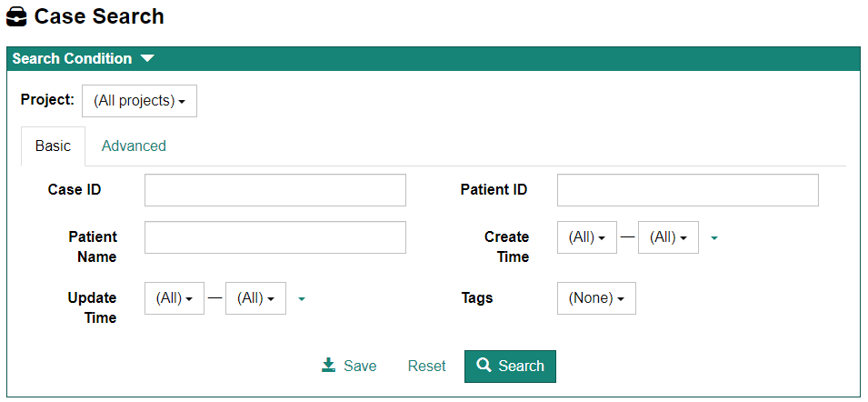Open the Update Time end date dropdown
868x402 pixels.
[255, 298]
